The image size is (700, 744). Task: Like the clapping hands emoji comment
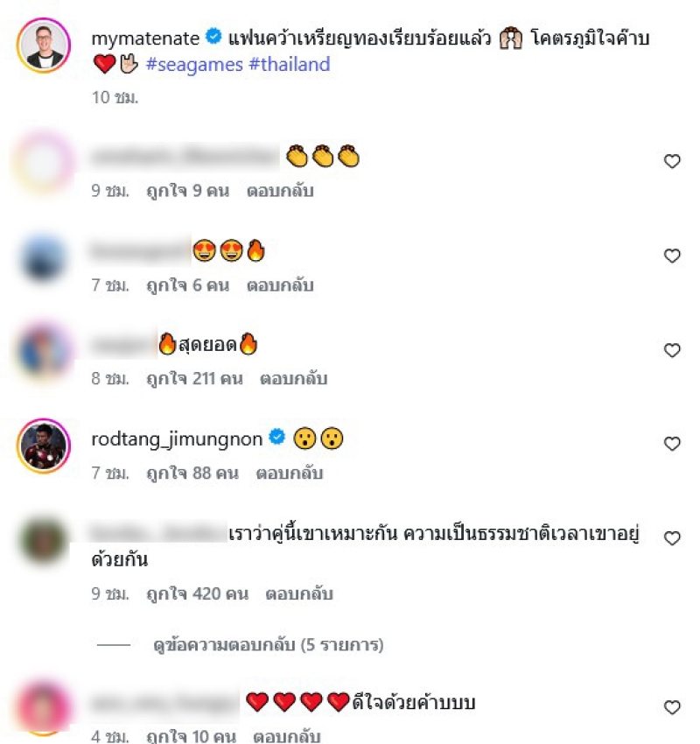(671, 161)
